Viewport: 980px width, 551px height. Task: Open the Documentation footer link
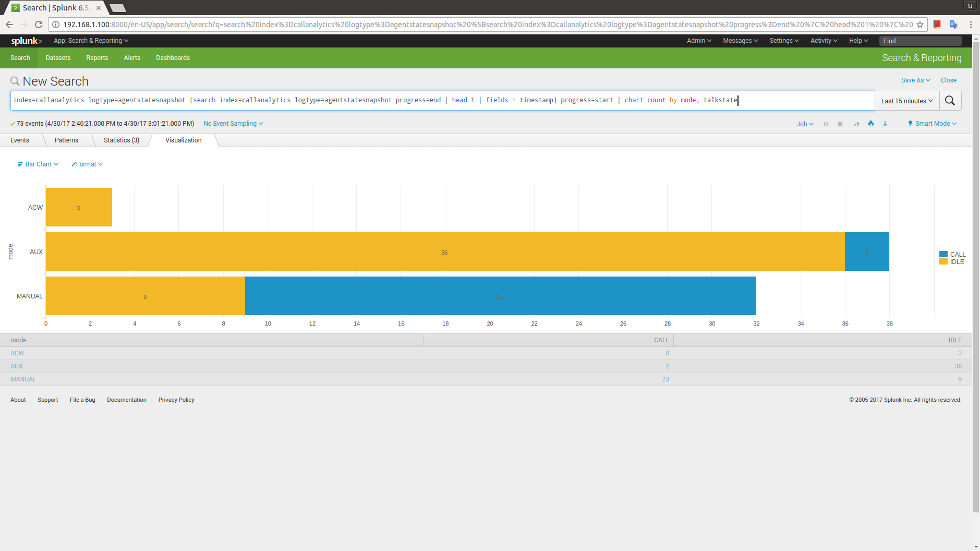click(x=127, y=400)
